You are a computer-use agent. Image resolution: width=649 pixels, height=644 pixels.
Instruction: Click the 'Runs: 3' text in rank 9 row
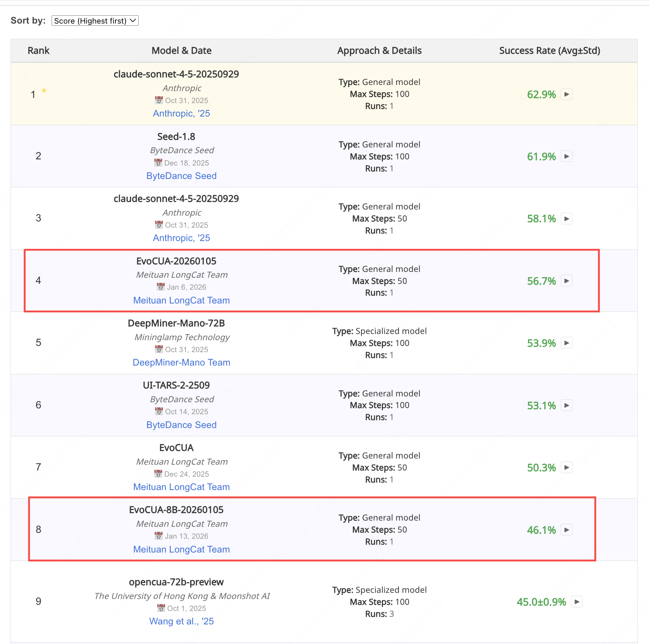379,614
